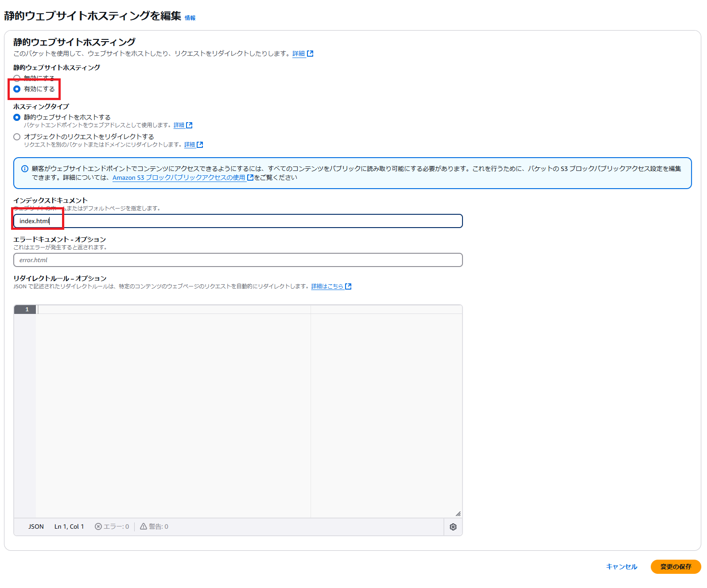Click external link icon beside the Amazon S3 block public access link

click(x=250, y=178)
